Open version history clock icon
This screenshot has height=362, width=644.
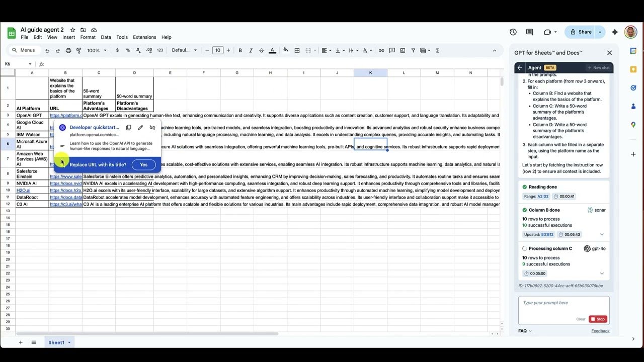[513, 32]
